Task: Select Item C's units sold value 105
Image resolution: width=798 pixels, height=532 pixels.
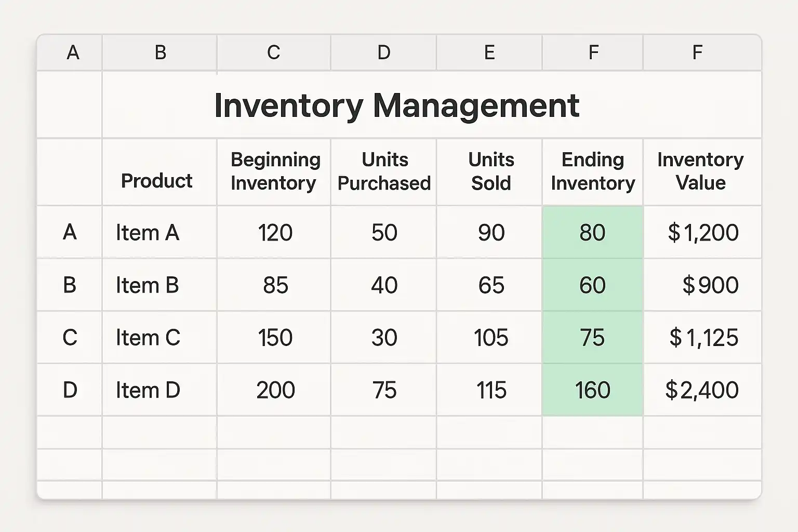Action: pos(490,338)
